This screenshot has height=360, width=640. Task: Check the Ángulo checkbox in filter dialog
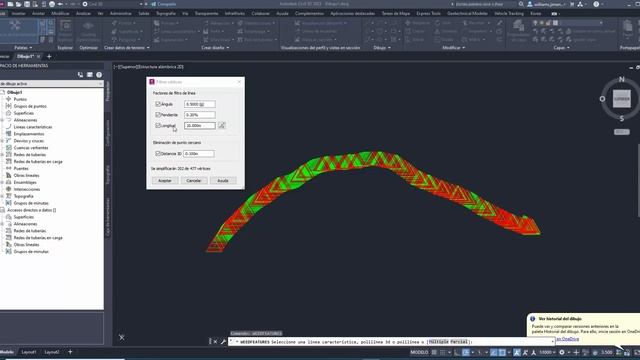[158, 104]
